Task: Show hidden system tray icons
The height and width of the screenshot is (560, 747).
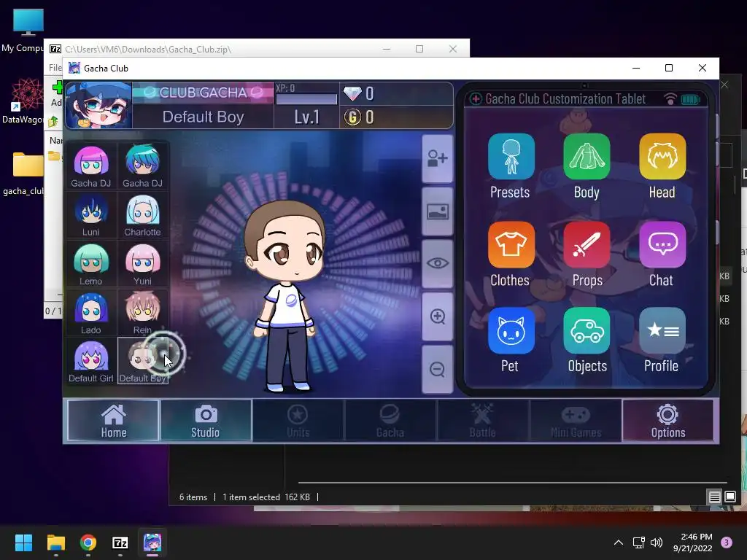Action: [x=619, y=542]
